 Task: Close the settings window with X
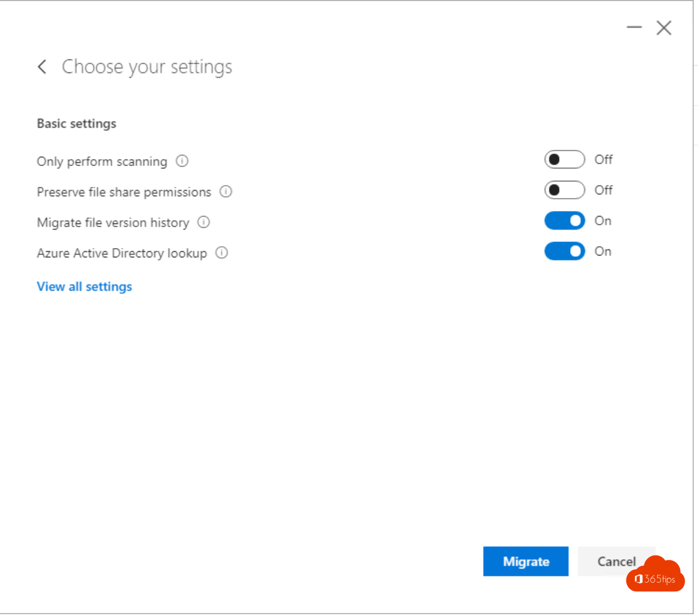click(x=664, y=28)
